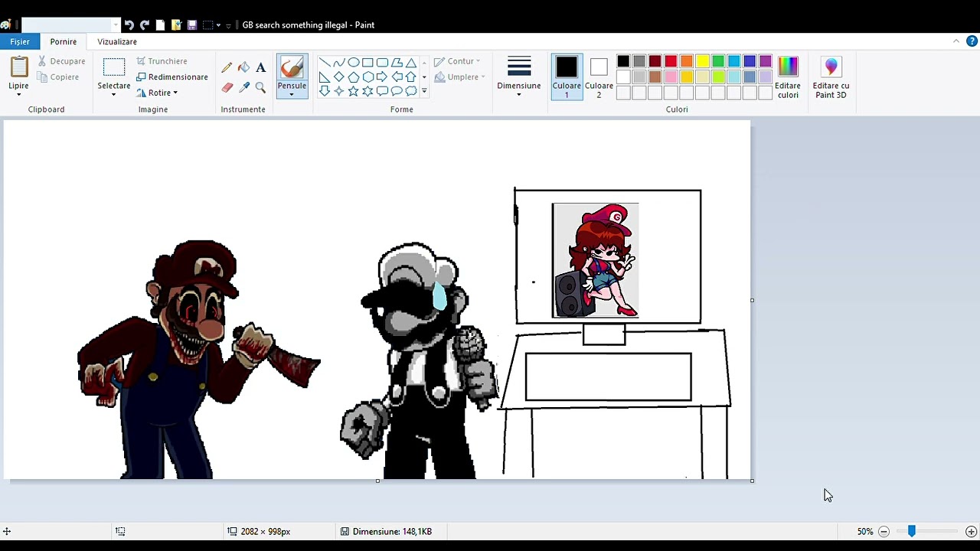Select the Pencil tool
Viewport: 980px width, 551px height.
click(x=227, y=67)
